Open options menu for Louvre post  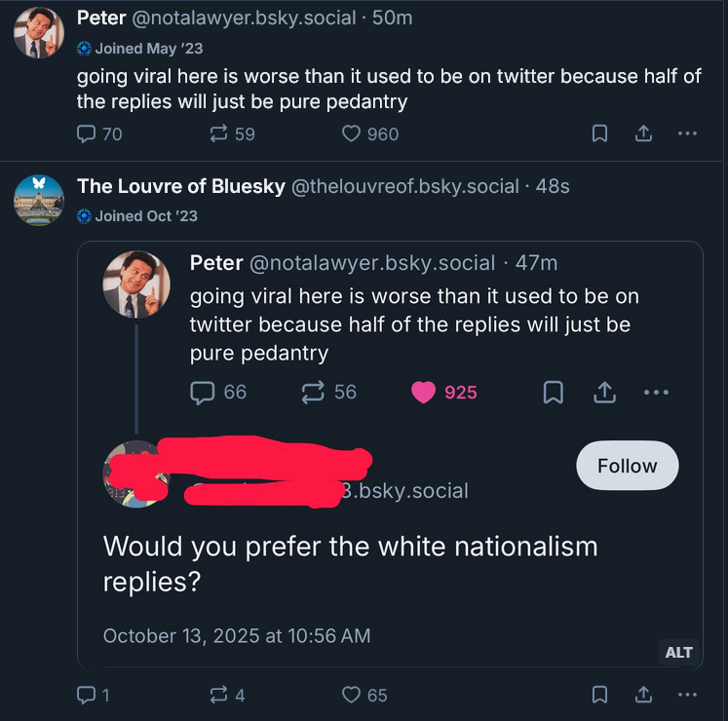point(687,695)
